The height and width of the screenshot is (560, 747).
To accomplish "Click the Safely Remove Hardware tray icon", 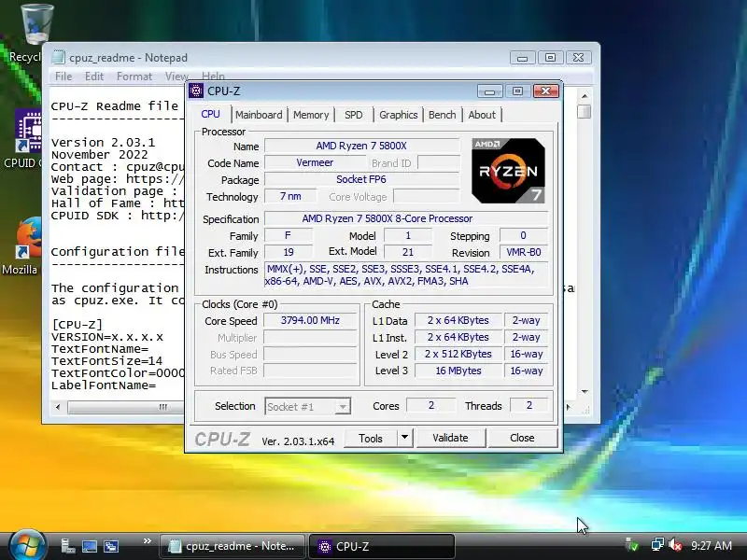I will coord(632,545).
